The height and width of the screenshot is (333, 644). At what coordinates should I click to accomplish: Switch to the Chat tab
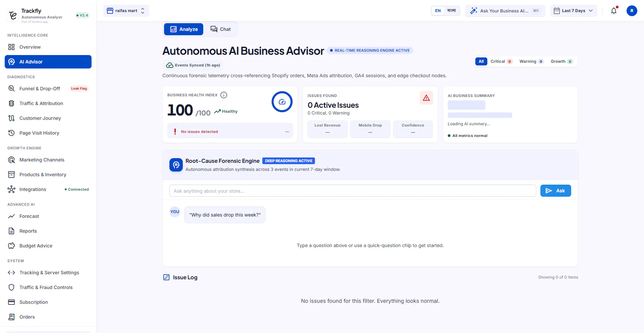pyautogui.click(x=220, y=29)
